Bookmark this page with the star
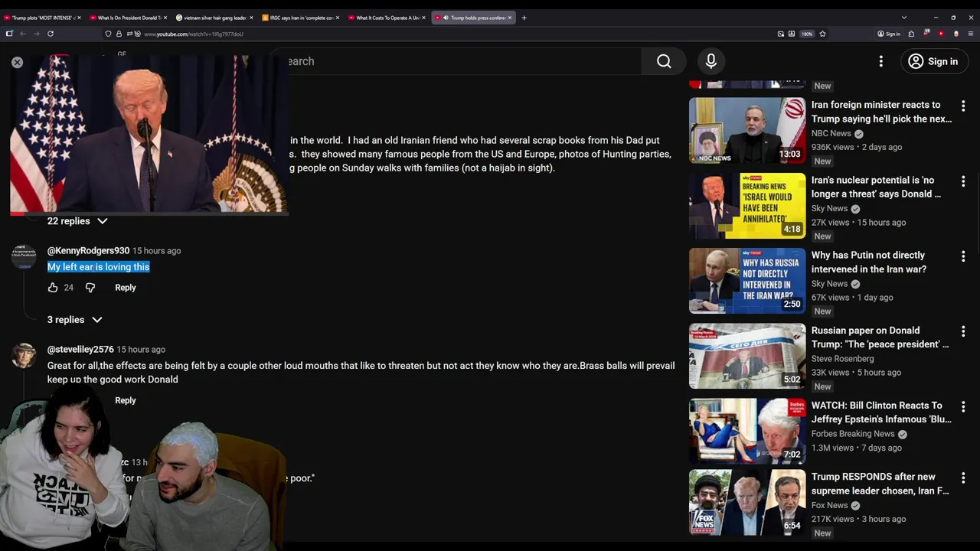The width and height of the screenshot is (980, 551). (x=822, y=34)
